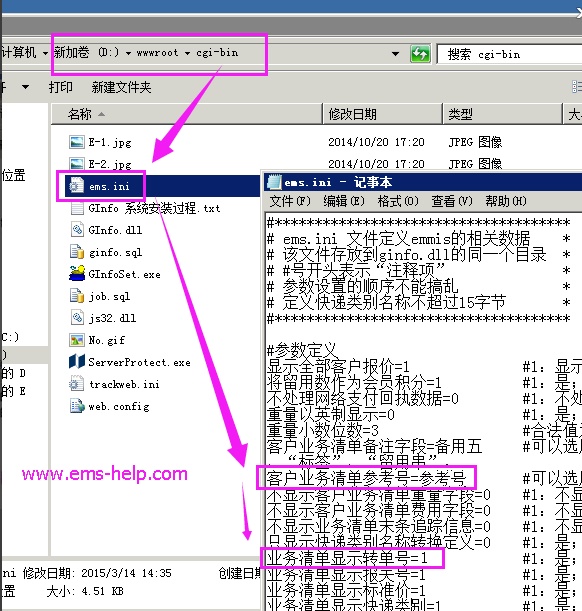Viewport: 582px width, 611px height.
Task: Click the green refresh icon beside address bar
Action: (x=420, y=53)
